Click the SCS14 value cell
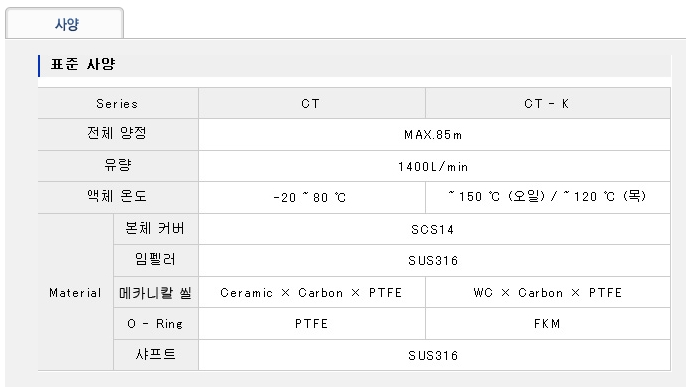Image resolution: width=686 pixels, height=387 pixels. point(434,229)
